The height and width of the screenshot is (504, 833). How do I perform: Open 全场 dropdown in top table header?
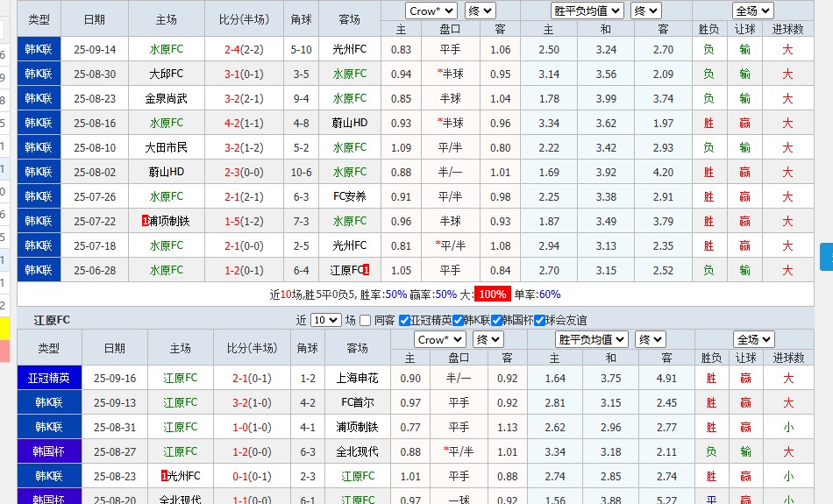click(x=753, y=11)
